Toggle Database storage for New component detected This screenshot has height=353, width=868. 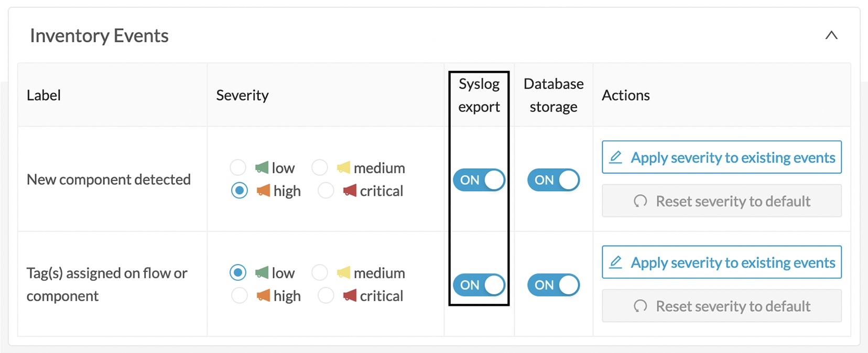pos(553,180)
